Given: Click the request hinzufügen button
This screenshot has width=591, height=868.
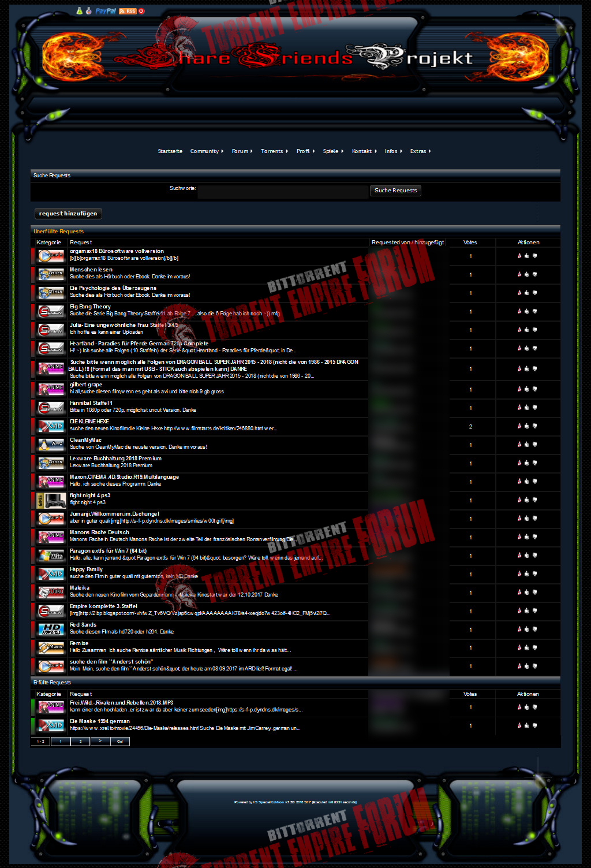Looking at the screenshot, I should [68, 214].
